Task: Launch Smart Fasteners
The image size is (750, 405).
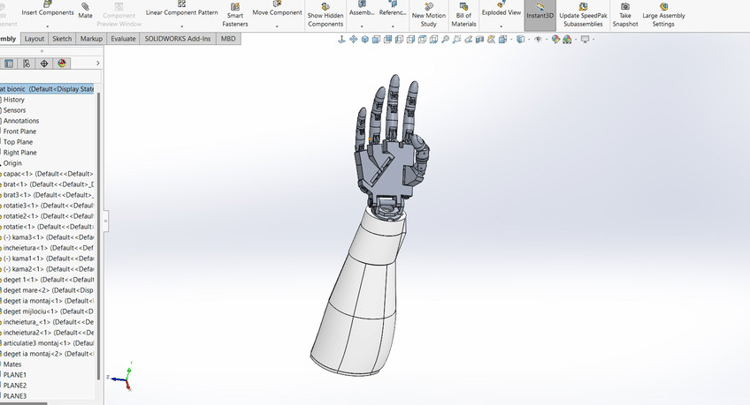Action: 235,15
